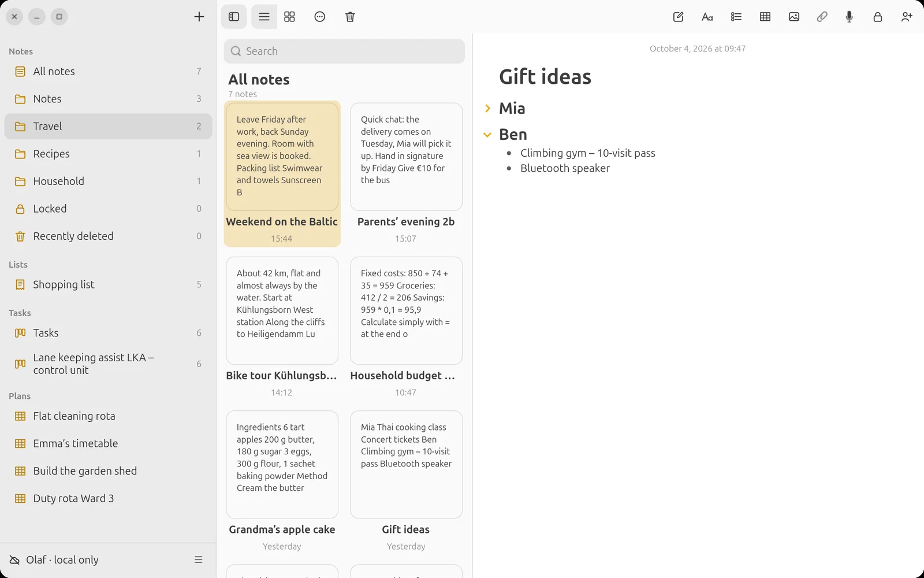The image size is (924, 578).
Task: Open the Locked folder
Action: (x=108, y=209)
